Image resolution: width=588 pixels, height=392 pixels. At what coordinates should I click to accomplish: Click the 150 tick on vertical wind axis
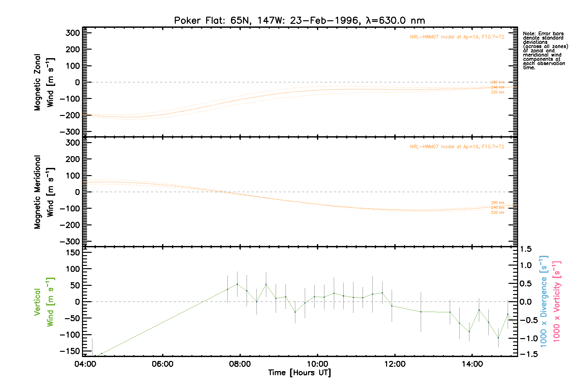[73, 253]
